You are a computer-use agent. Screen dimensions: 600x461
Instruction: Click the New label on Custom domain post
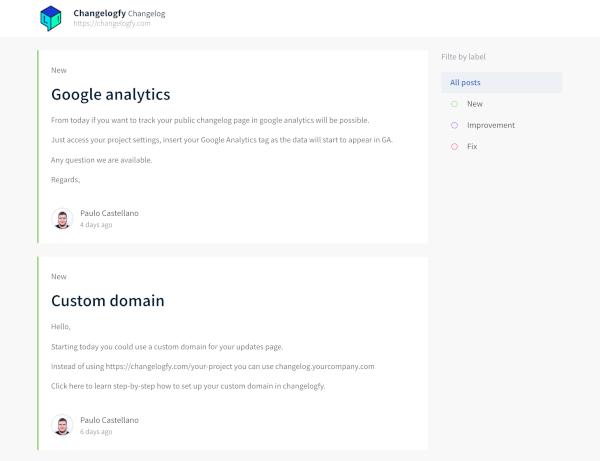(x=59, y=277)
